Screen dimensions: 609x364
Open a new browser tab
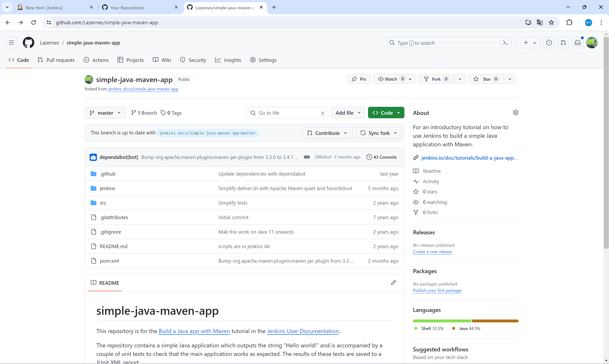(274, 7)
